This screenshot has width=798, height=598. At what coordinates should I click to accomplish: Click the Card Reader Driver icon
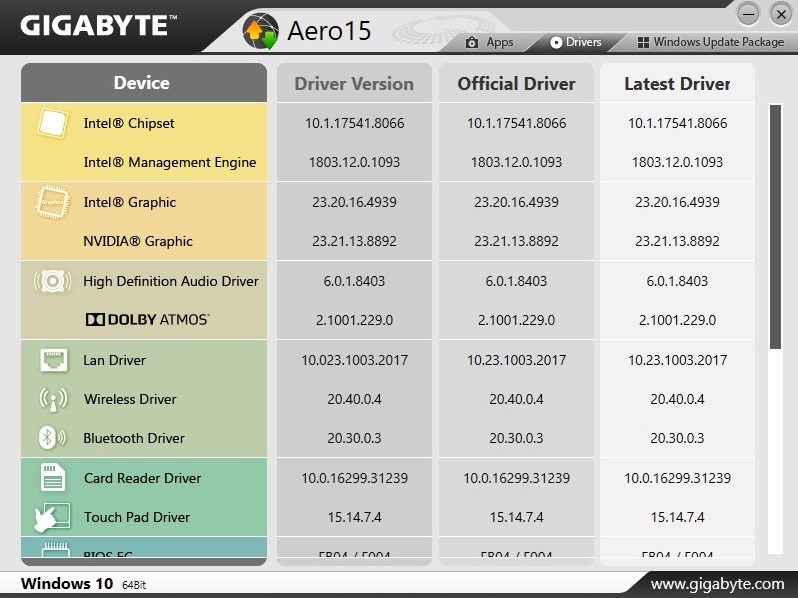pos(52,478)
